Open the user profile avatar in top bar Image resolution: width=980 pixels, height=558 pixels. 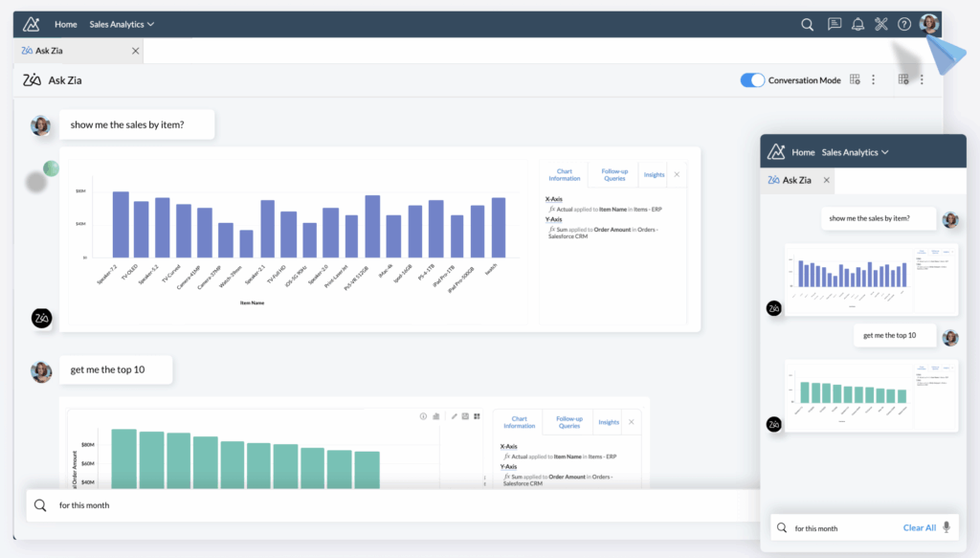[929, 24]
